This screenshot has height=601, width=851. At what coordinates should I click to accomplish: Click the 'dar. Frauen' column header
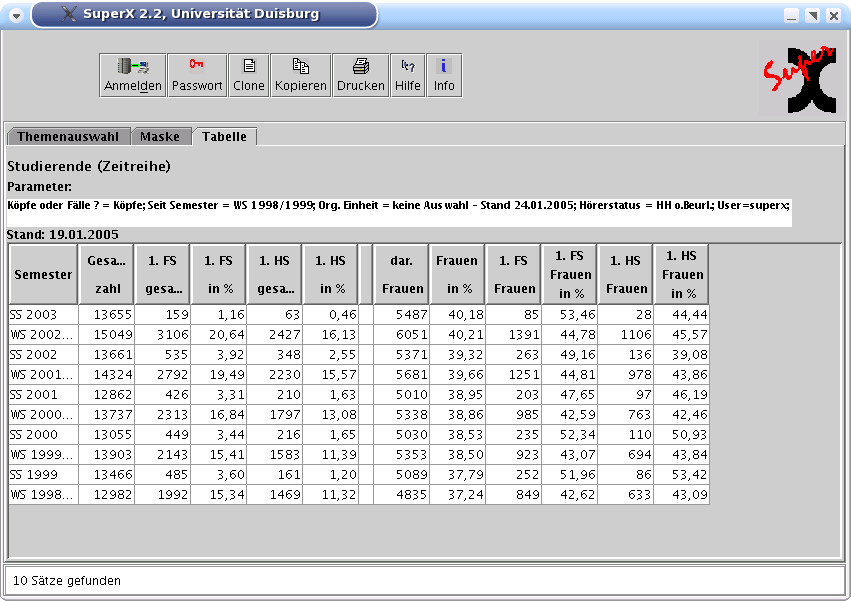coord(402,274)
